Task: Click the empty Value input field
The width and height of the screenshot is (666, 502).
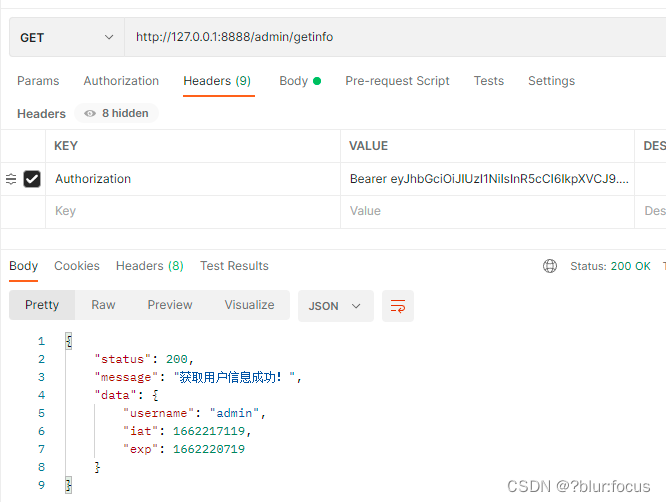Action: [x=487, y=211]
